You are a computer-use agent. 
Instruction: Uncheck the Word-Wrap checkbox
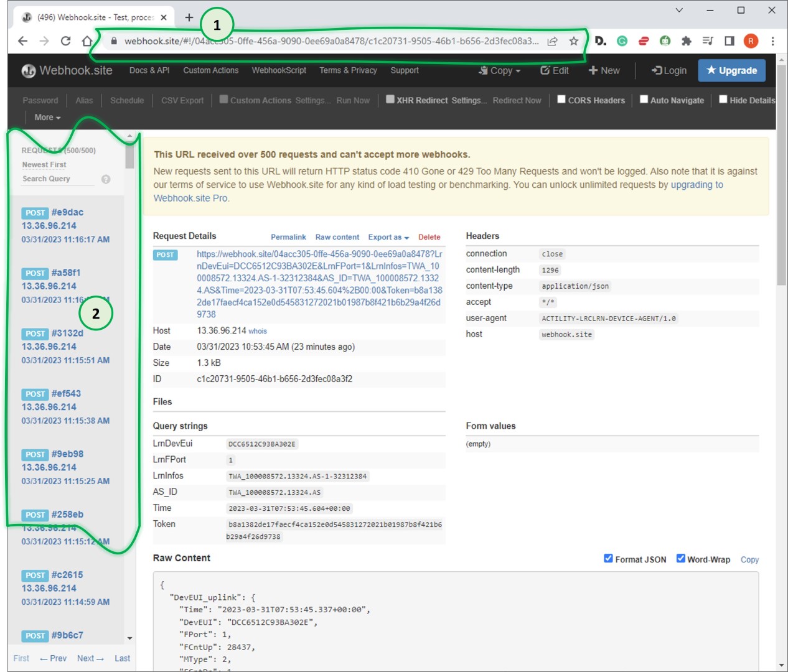(681, 558)
